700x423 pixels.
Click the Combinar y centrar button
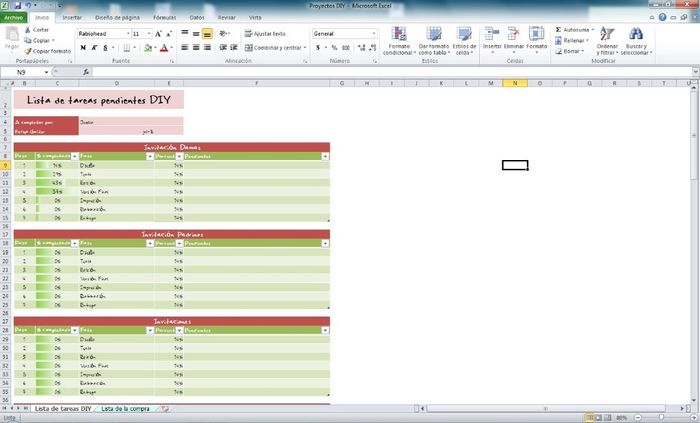[273, 47]
